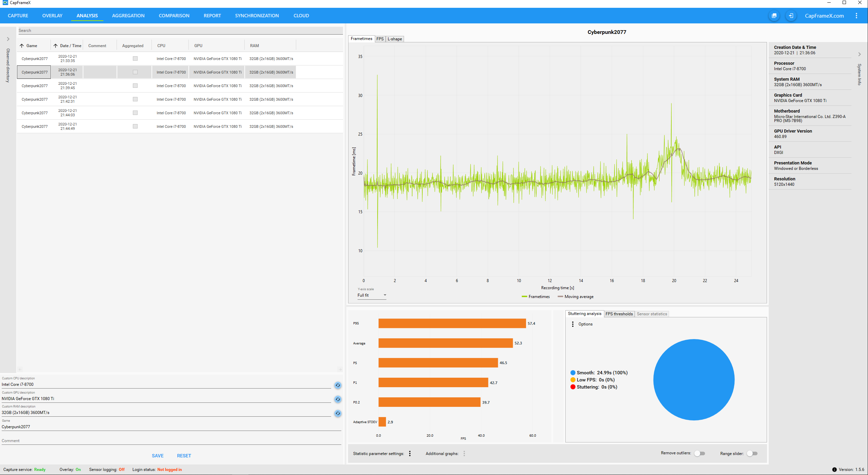Open the Y-axis scale Full fit dropdown

pyautogui.click(x=372, y=295)
